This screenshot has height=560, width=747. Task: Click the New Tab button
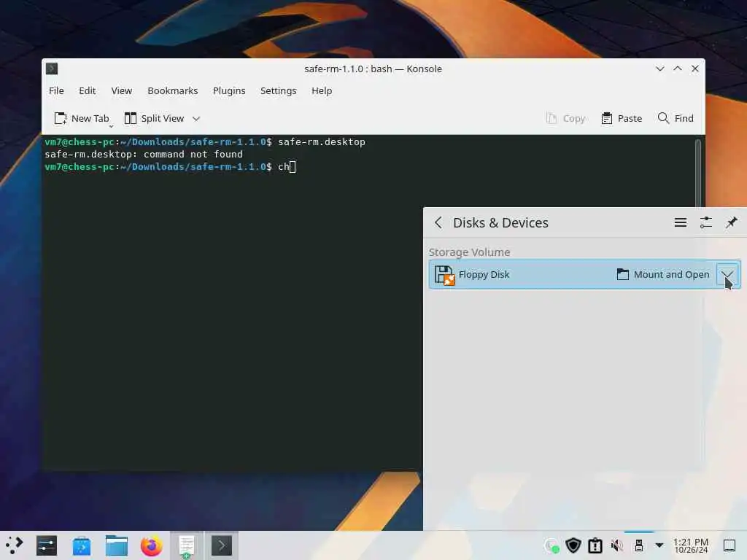82,119
